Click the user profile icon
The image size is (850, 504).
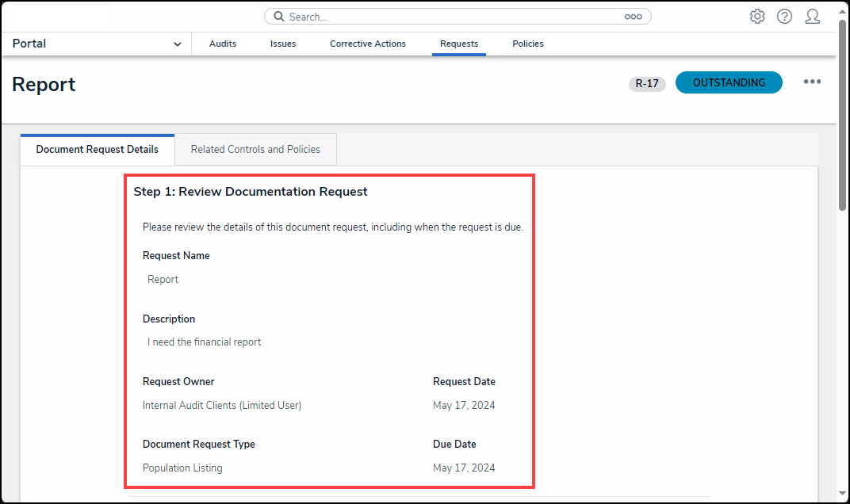click(x=812, y=17)
